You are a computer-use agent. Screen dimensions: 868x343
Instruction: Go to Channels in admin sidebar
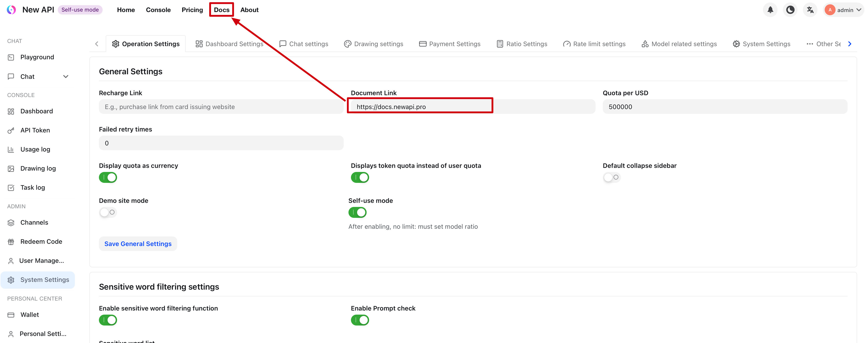pos(34,222)
